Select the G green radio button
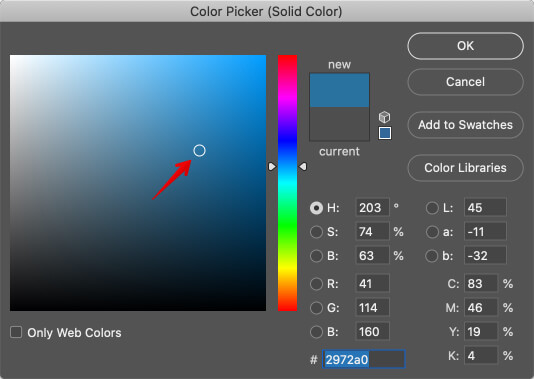The image size is (534, 379). pyautogui.click(x=316, y=308)
